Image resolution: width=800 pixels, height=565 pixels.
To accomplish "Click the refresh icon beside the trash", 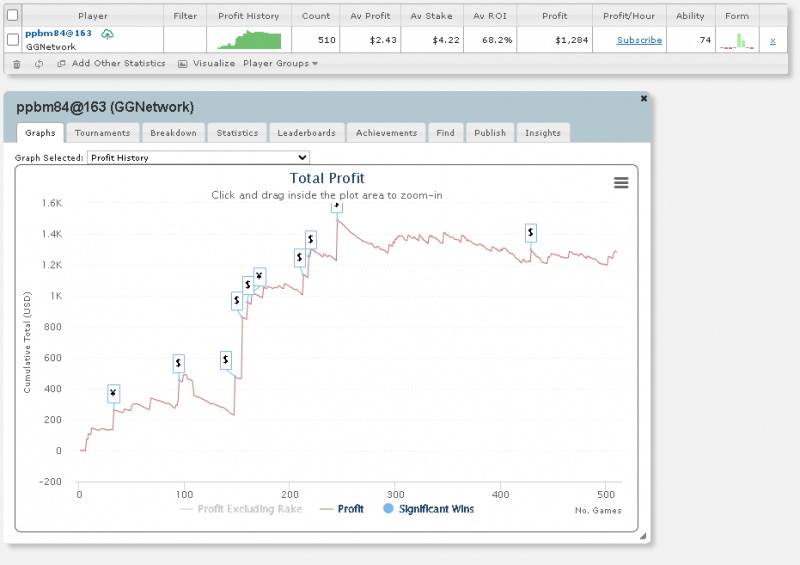I will pos(39,64).
